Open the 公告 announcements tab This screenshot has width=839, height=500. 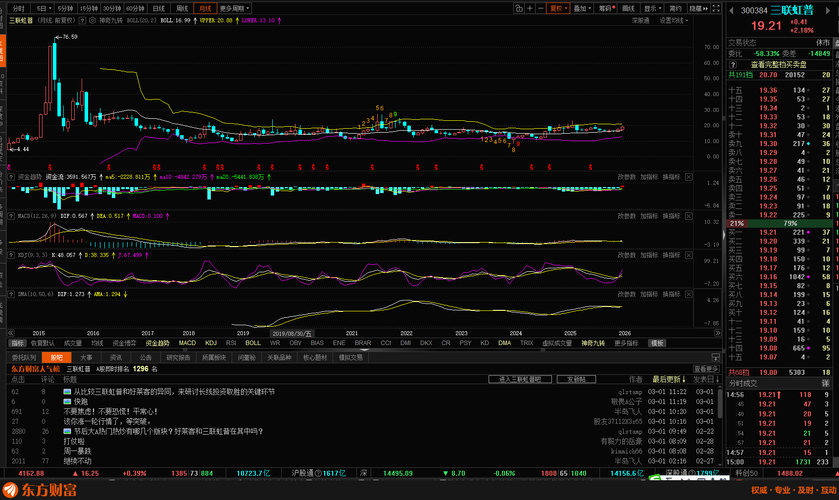[x=146, y=356]
